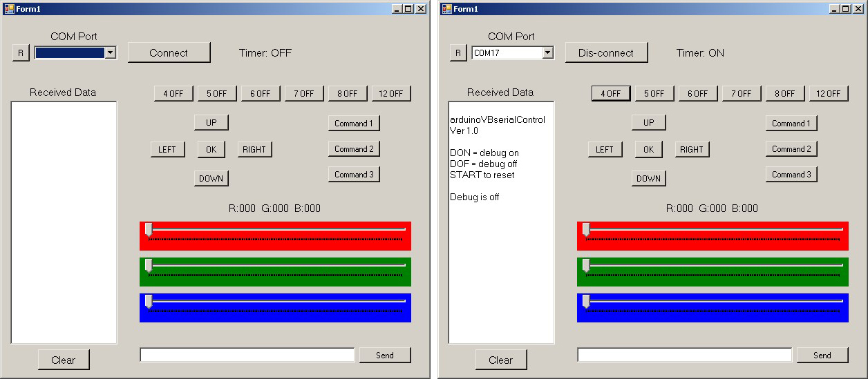This screenshot has width=868, height=379.
Task: Click the Clear button in left window
Action: click(x=64, y=360)
